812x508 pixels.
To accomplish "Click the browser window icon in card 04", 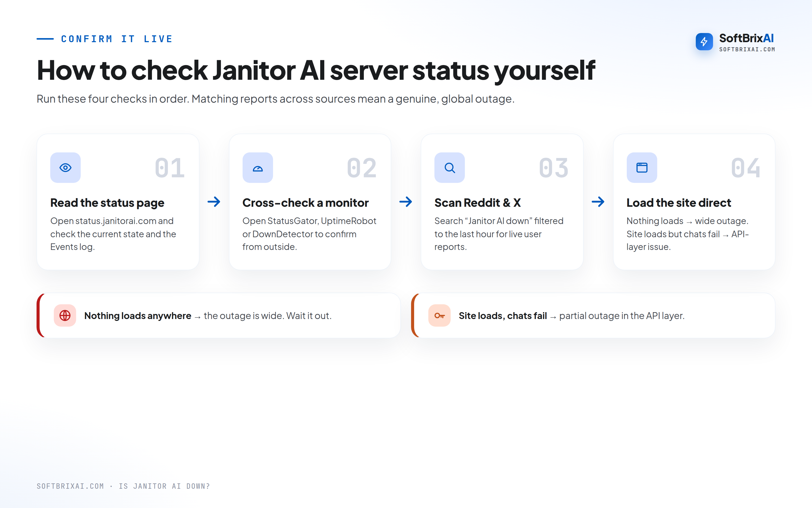I will click(642, 168).
